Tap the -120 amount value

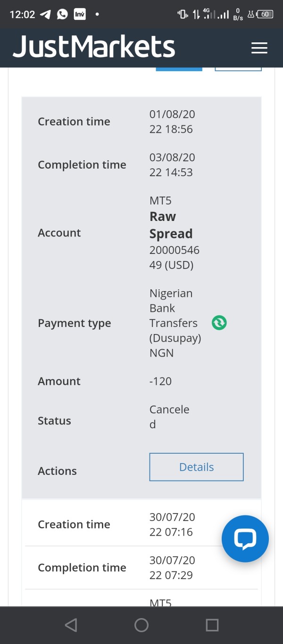[160, 381]
